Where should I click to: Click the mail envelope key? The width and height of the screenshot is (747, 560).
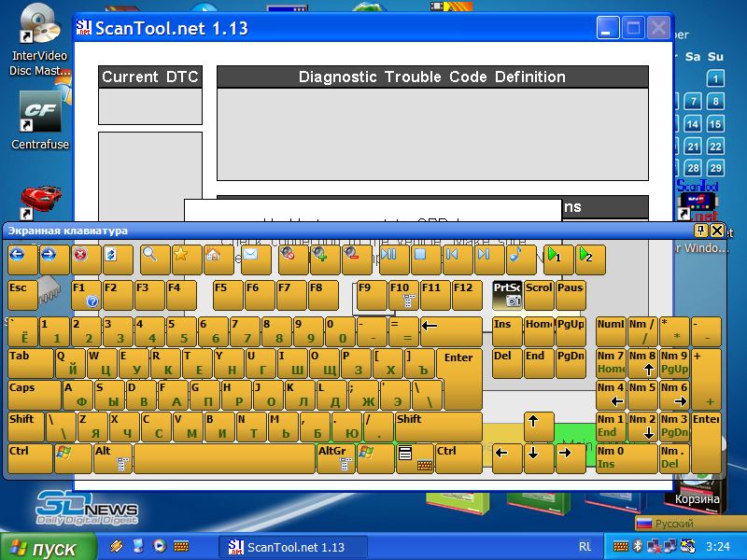tap(256, 259)
